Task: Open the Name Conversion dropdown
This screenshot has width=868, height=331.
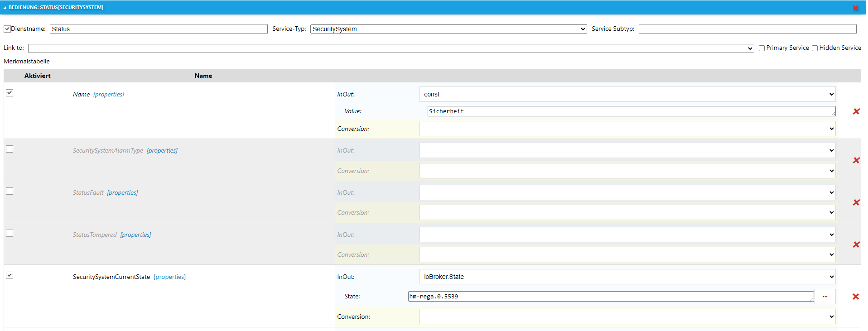Action: 627,129
